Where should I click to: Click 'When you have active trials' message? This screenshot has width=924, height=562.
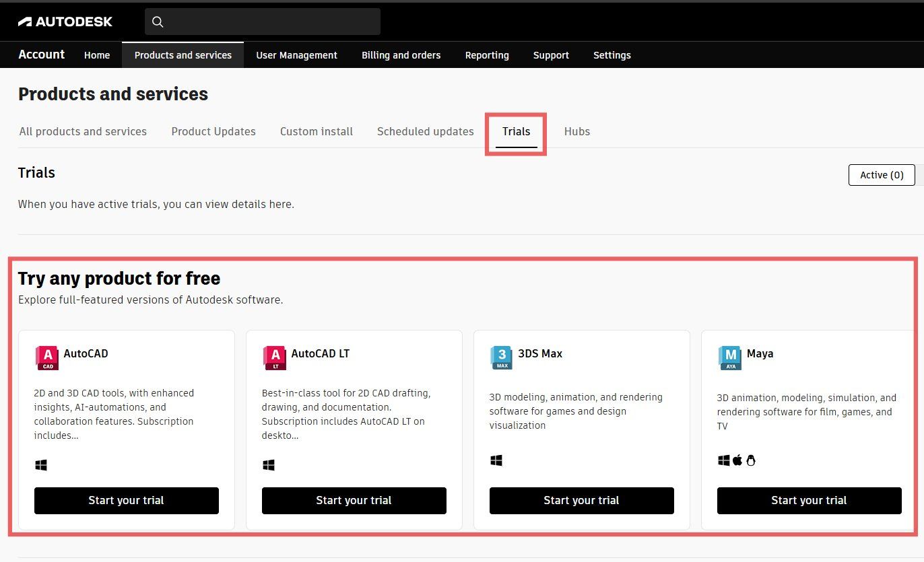(x=156, y=204)
